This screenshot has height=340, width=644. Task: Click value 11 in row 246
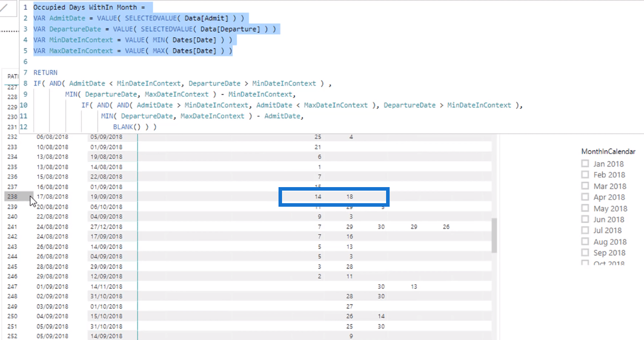(349, 277)
